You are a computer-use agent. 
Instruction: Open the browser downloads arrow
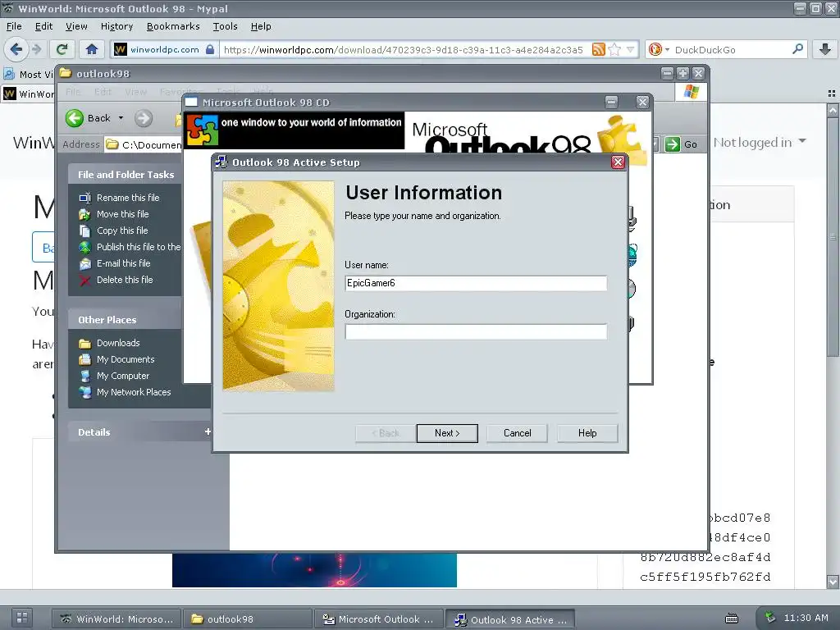(825, 49)
